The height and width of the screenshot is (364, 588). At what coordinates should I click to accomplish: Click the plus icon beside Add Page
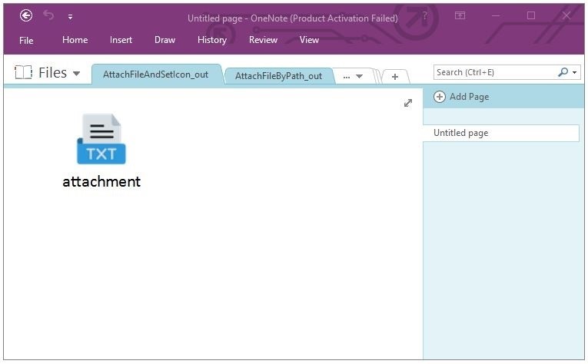[x=440, y=97]
